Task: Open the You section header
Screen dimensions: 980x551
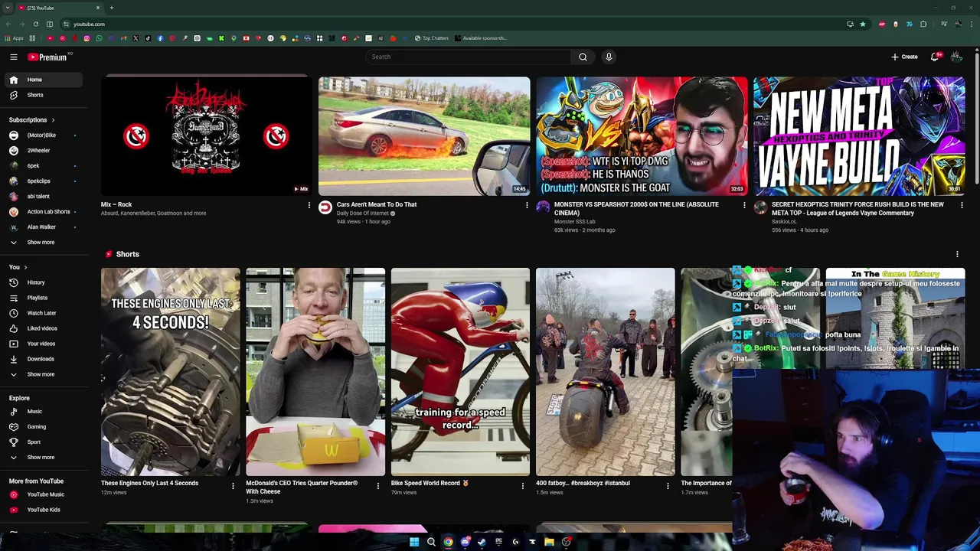Action: pos(18,267)
